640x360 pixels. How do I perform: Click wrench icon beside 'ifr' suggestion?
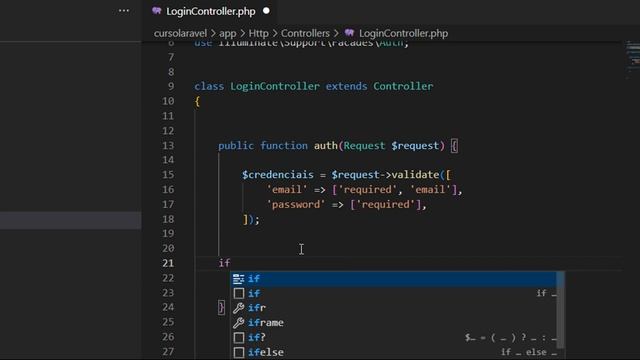point(238,308)
